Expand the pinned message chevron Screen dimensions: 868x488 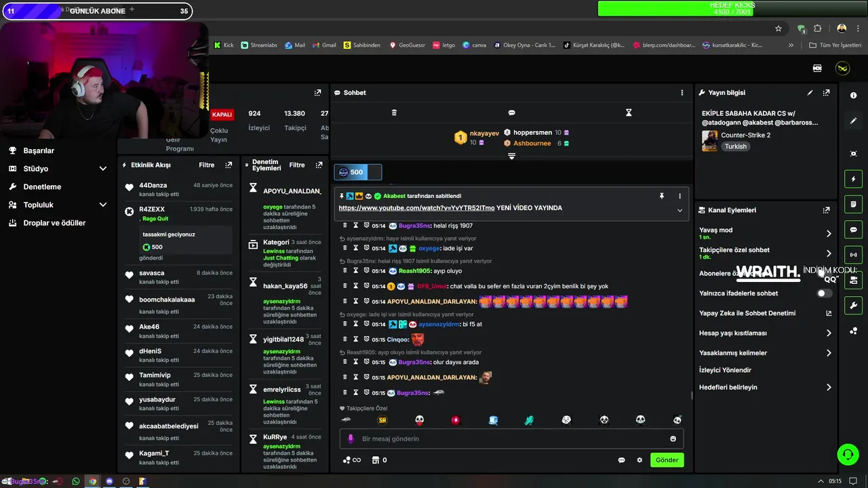(679, 210)
